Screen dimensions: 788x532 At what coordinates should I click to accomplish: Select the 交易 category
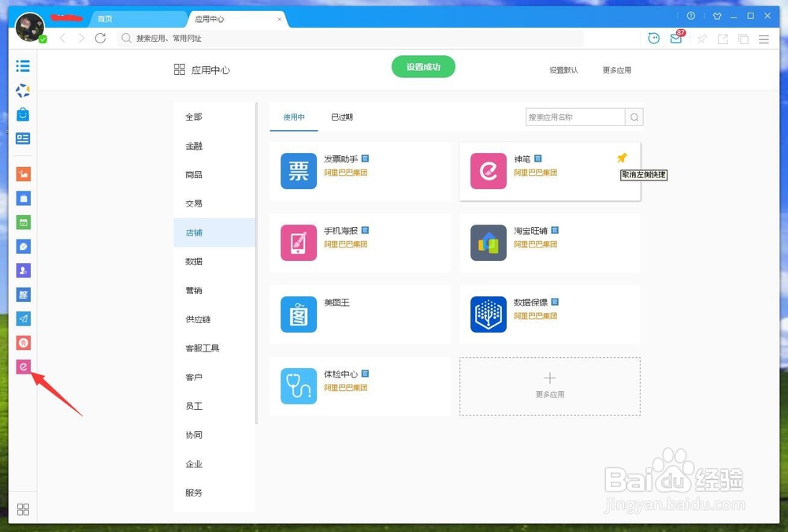[214, 203]
